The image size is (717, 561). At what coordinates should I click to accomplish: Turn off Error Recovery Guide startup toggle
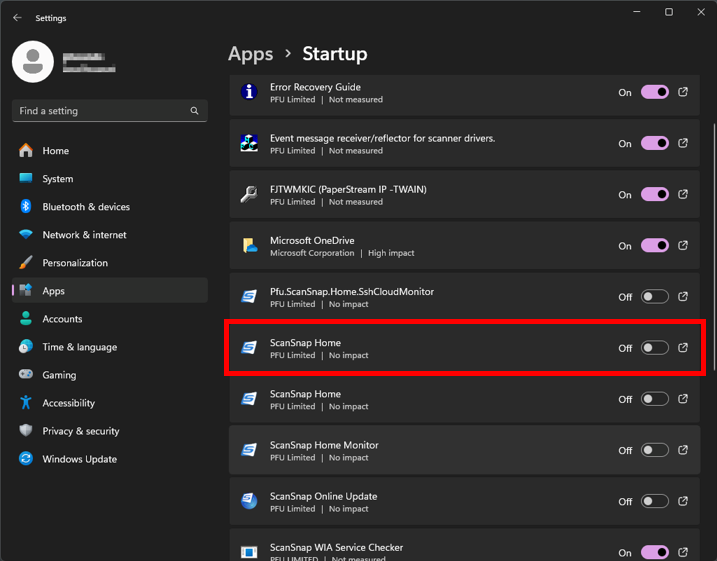click(x=655, y=92)
